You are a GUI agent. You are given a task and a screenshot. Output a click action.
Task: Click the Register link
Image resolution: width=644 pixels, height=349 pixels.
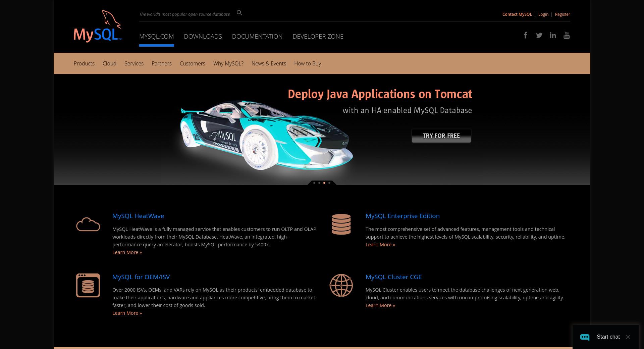click(x=562, y=14)
